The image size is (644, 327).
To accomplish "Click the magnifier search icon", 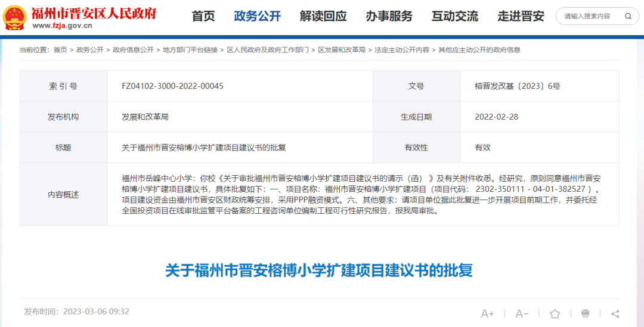I will (628, 16).
